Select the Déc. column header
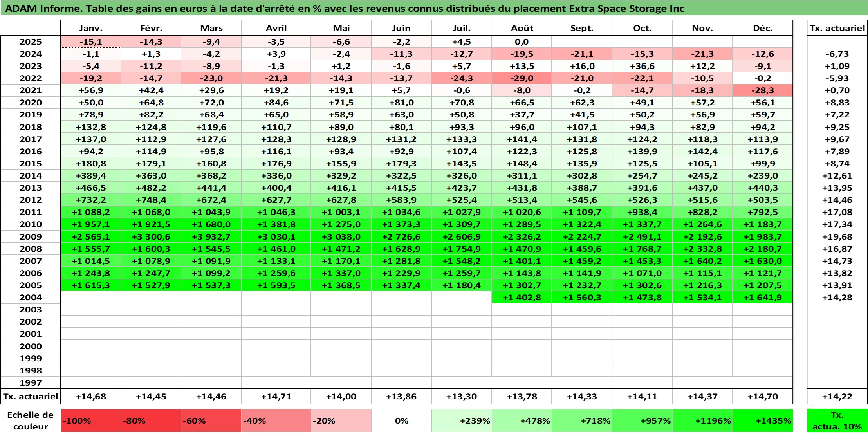The image size is (868, 433). click(763, 28)
